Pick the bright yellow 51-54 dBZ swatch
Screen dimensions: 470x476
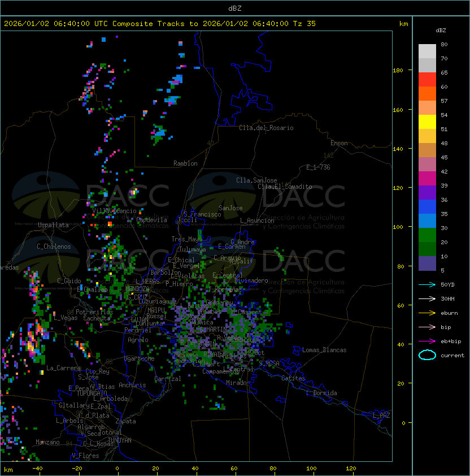427,122
